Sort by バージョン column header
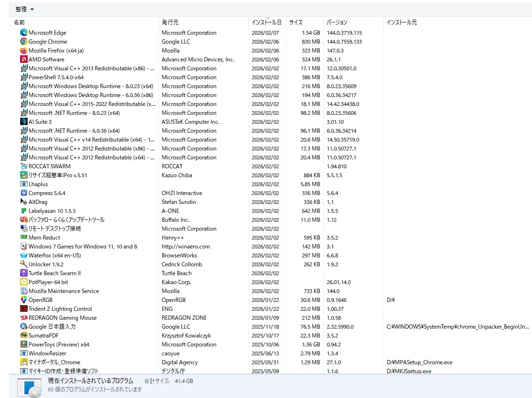The width and height of the screenshot is (532, 398). (337, 23)
